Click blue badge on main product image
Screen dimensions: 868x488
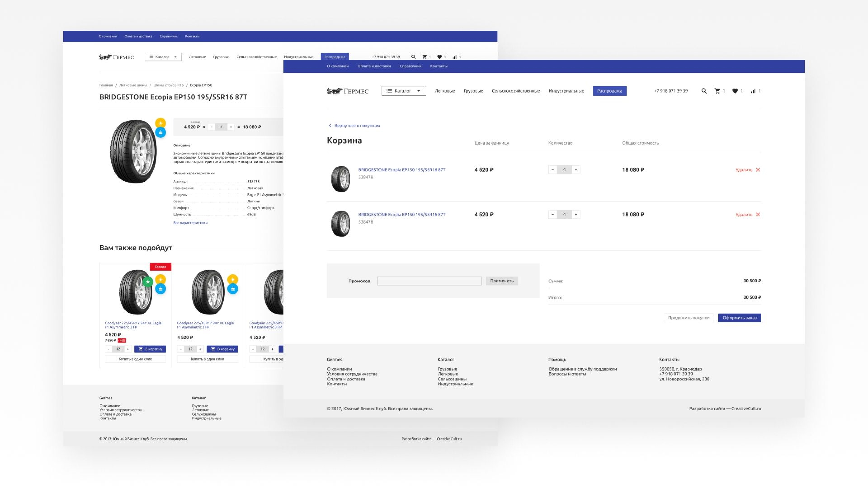[160, 132]
